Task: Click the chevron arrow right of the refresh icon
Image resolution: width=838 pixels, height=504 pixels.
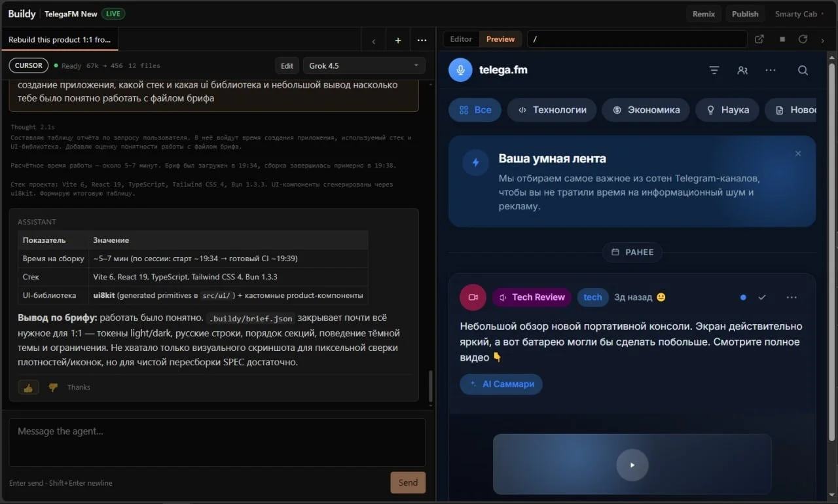Action: tap(823, 39)
